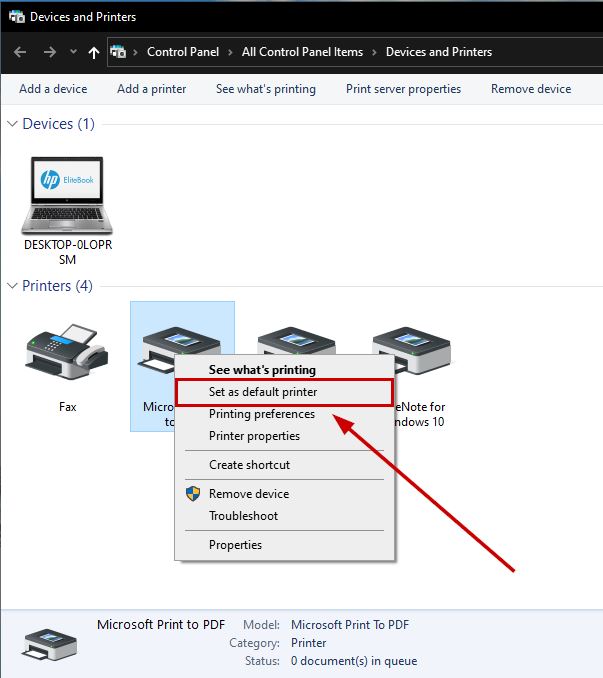Click the Fax label
The height and width of the screenshot is (678, 603).
click(67, 407)
